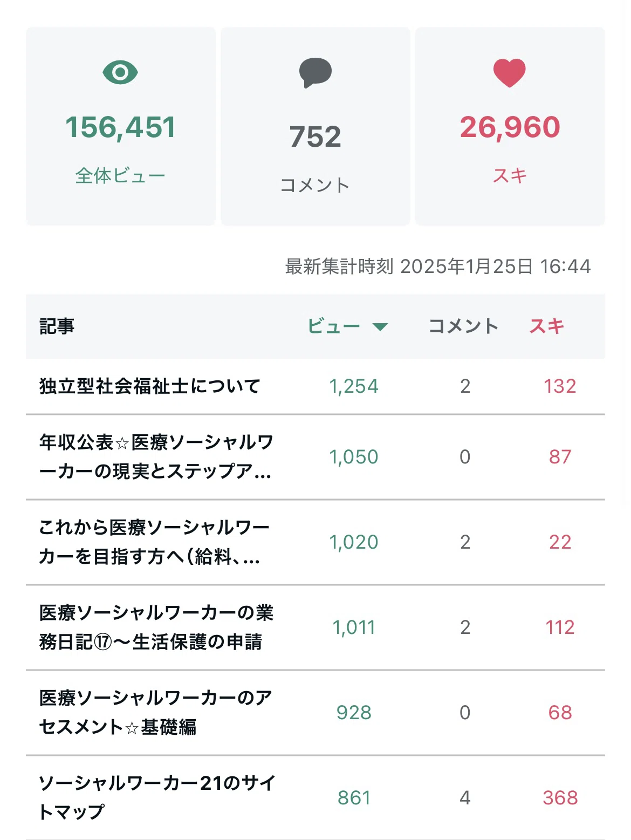Click the 368 likes count in sitemap row

click(x=560, y=797)
